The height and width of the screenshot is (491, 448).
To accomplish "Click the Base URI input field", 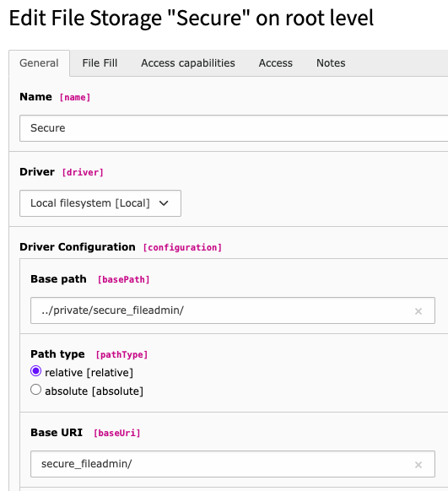I will pos(233,464).
